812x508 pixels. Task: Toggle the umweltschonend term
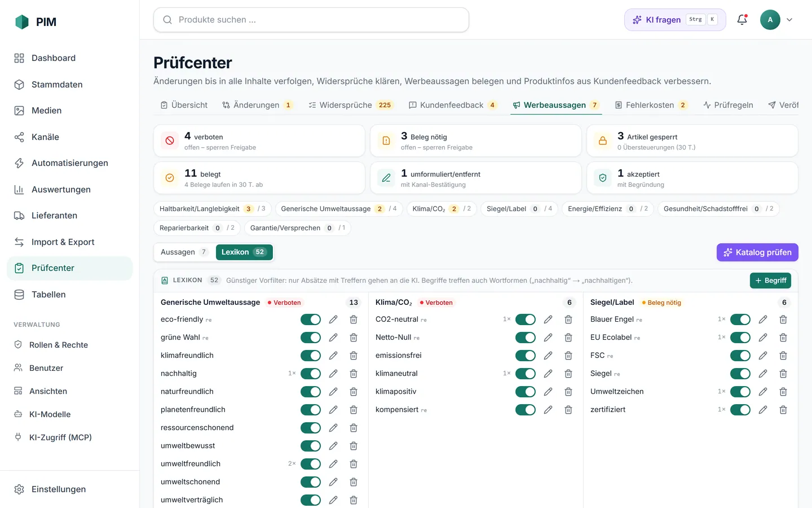pos(311,482)
